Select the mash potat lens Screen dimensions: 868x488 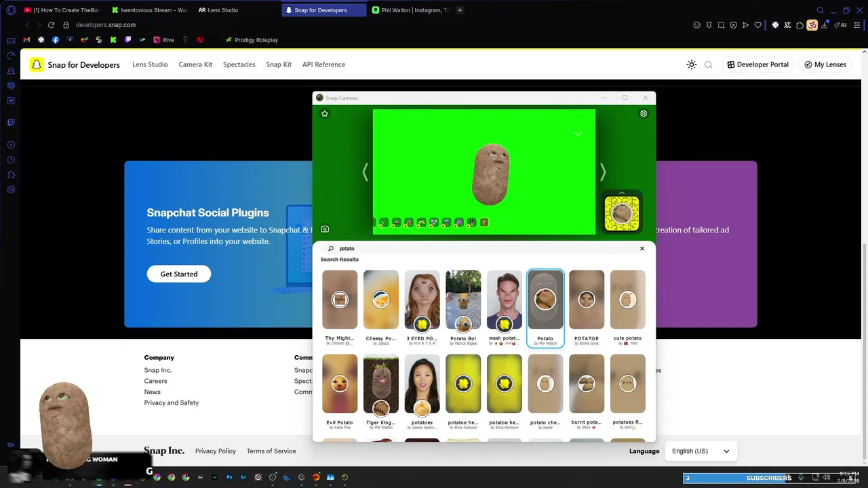point(505,308)
